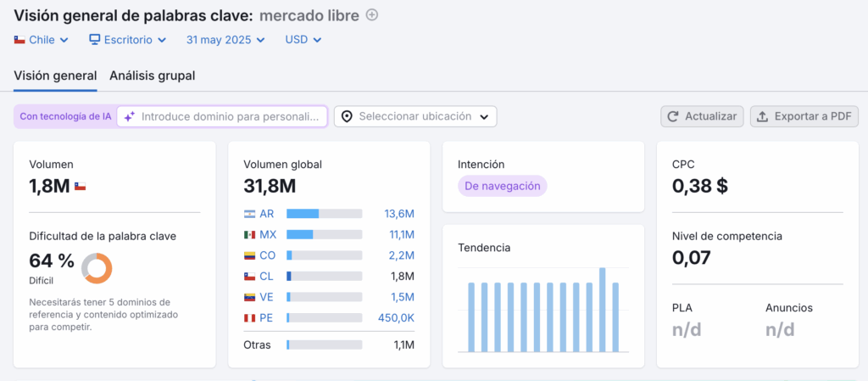868x381 pixels.
Task: Click the Exportar a PDF button
Action: click(804, 117)
